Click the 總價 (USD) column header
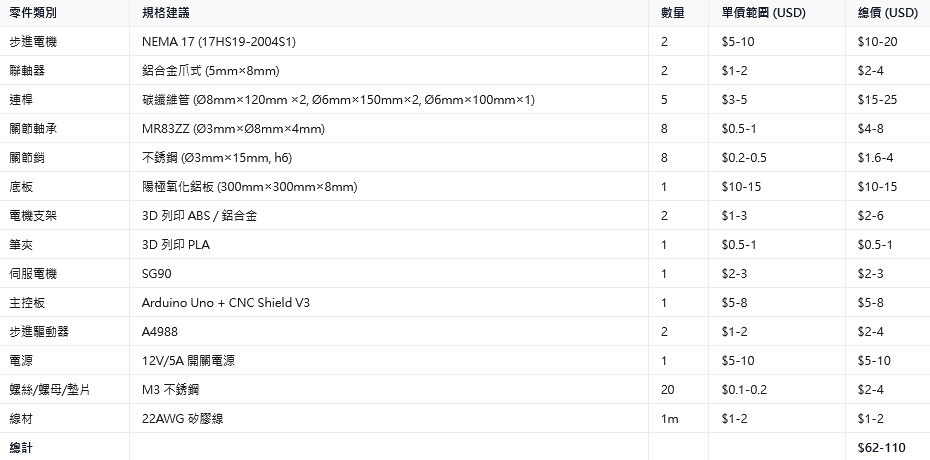 [887, 13]
